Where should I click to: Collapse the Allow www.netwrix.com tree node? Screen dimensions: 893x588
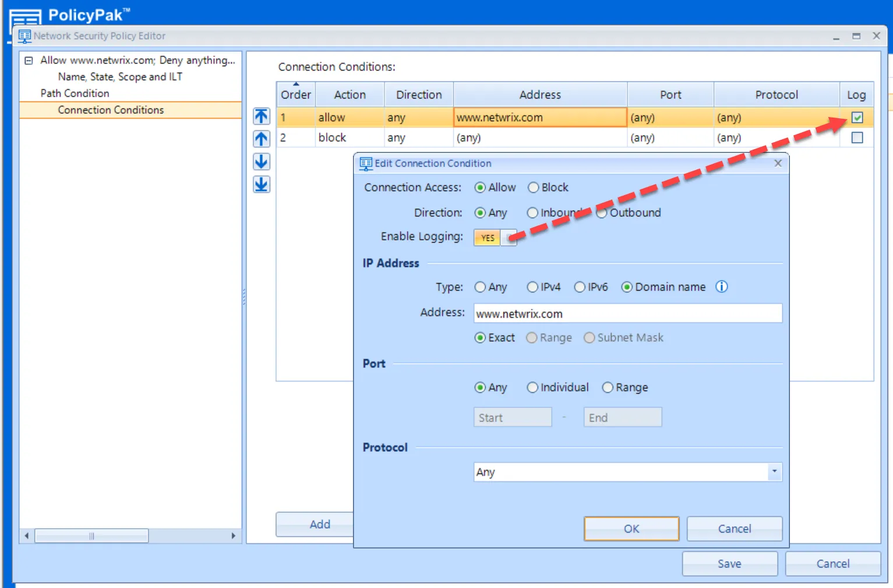click(x=29, y=61)
